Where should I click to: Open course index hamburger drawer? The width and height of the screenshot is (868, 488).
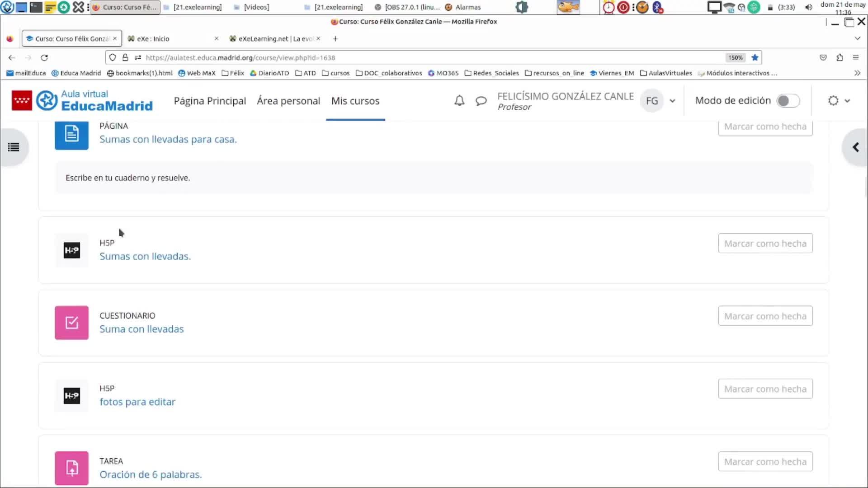[x=14, y=147]
